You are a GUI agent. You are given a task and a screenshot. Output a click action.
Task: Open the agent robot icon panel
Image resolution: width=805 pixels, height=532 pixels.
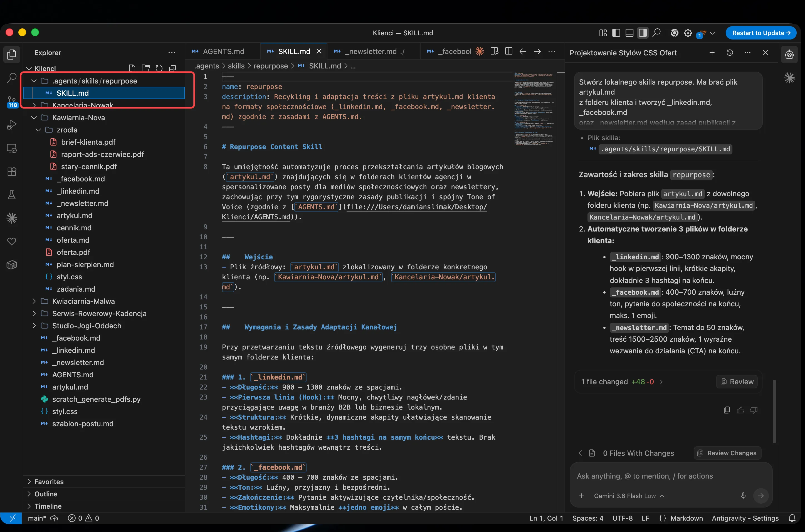[789, 54]
